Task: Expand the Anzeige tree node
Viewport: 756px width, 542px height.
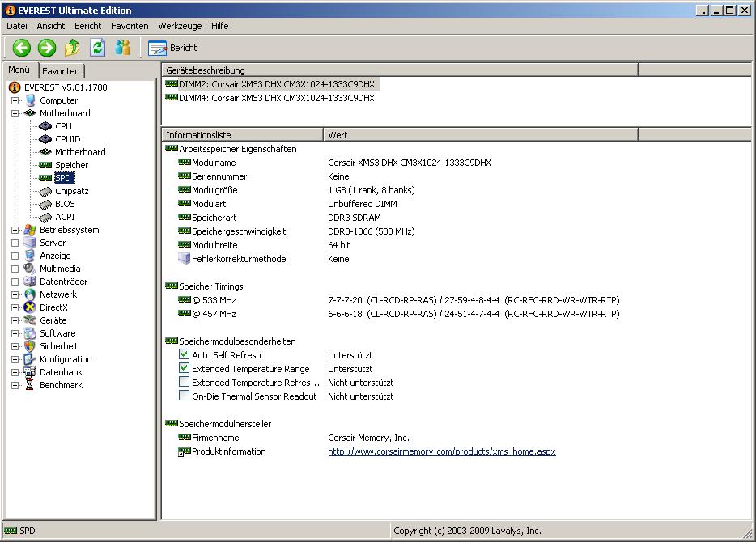Action: (15, 256)
